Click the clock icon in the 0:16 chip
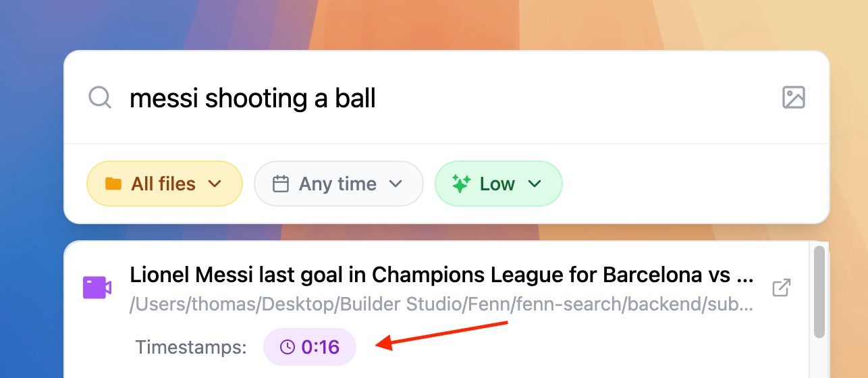868x378 pixels. [288, 347]
